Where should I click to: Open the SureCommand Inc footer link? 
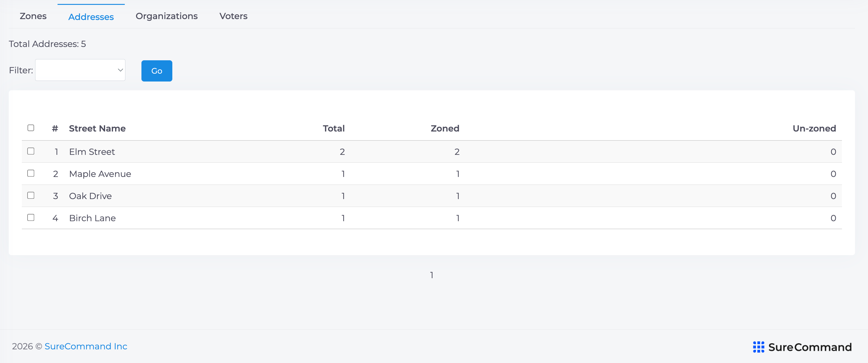(86, 346)
